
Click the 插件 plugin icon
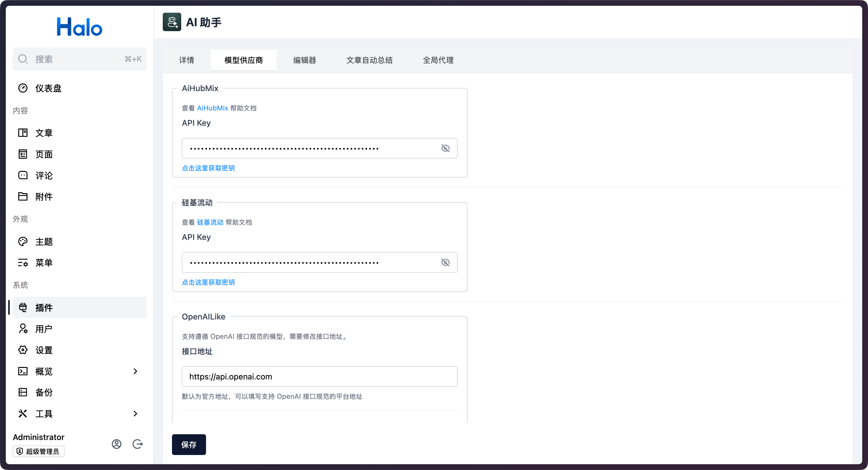[x=23, y=307]
